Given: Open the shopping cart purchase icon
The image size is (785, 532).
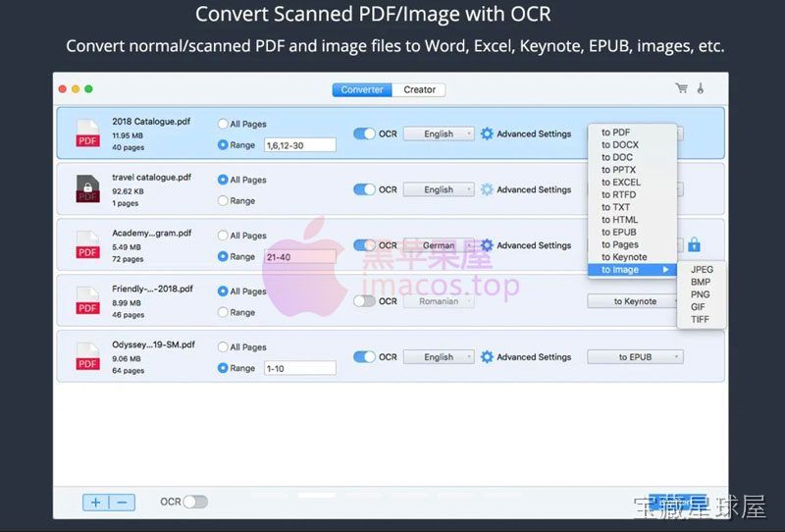Looking at the screenshot, I should (x=681, y=88).
